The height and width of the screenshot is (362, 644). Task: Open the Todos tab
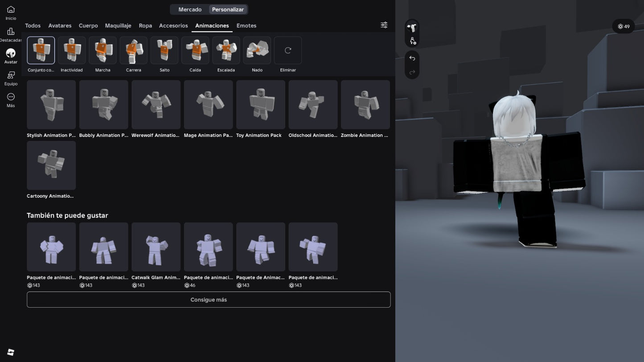33,25
